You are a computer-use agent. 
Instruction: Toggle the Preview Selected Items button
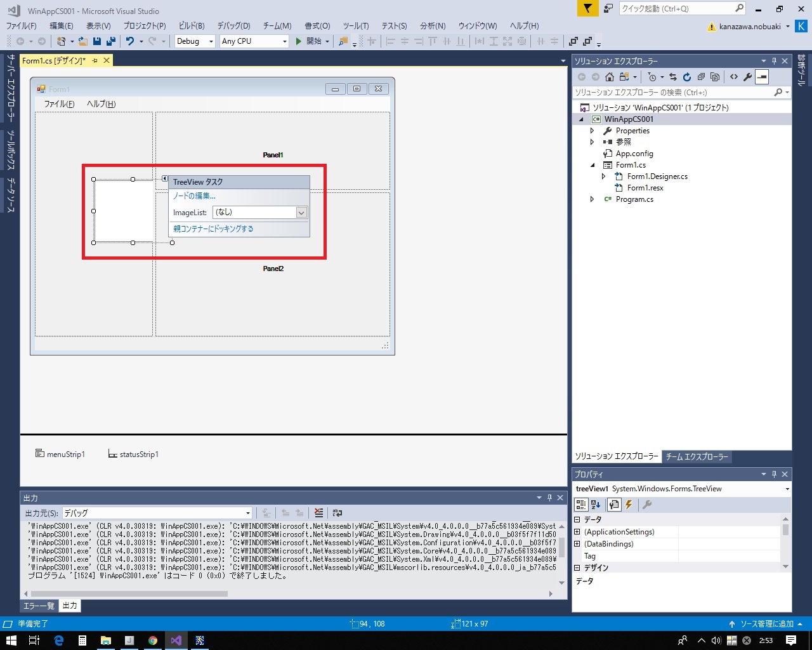click(x=762, y=77)
